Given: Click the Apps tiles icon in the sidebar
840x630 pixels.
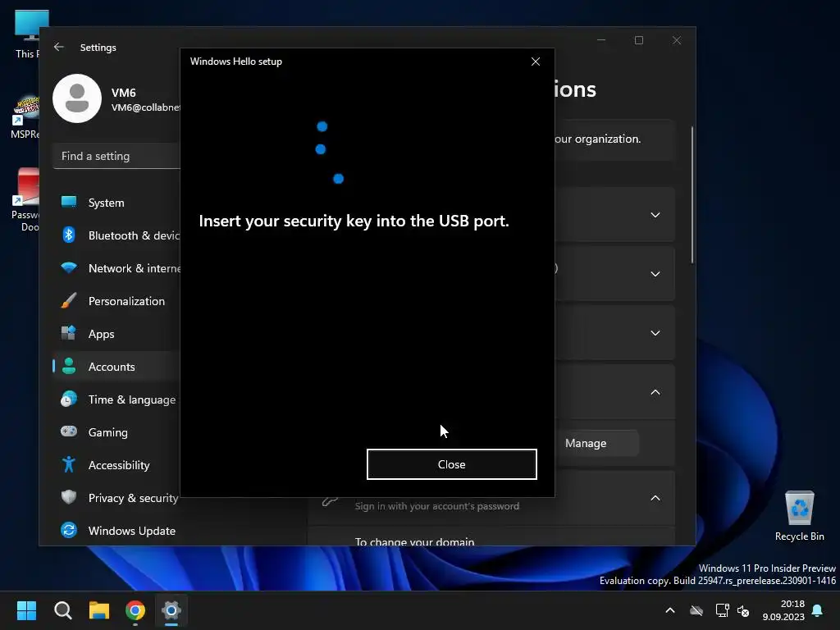Looking at the screenshot, I should [x=69, y=333].
